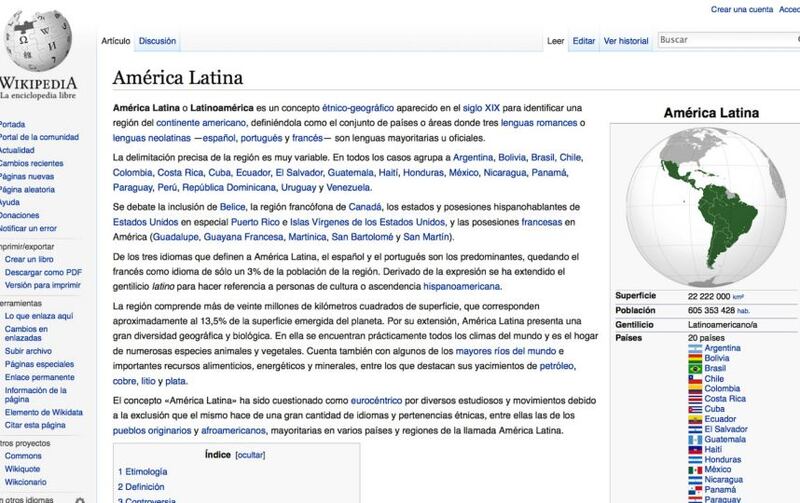Select the Editar tab
Image resolution: width=800 pixels, height=503 pixels.
584,41
